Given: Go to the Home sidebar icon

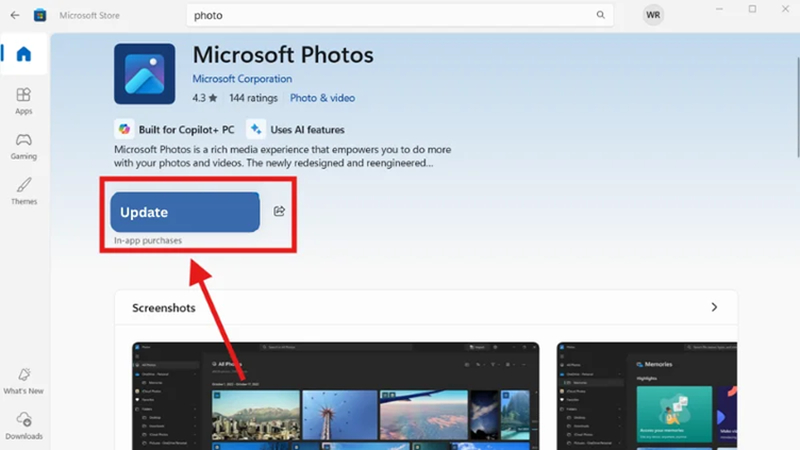Looking at the screenshot, I should (x=23, y=54).
